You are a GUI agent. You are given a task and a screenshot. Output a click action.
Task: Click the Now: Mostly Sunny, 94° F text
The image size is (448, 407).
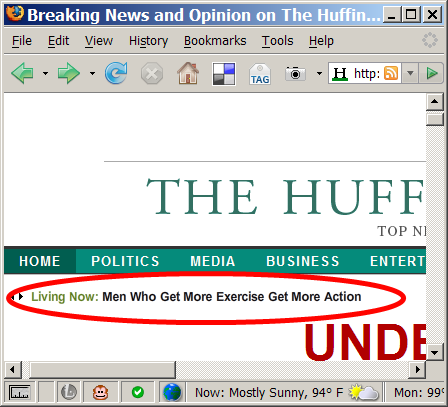pyautogui.click(x=269, y=393)
